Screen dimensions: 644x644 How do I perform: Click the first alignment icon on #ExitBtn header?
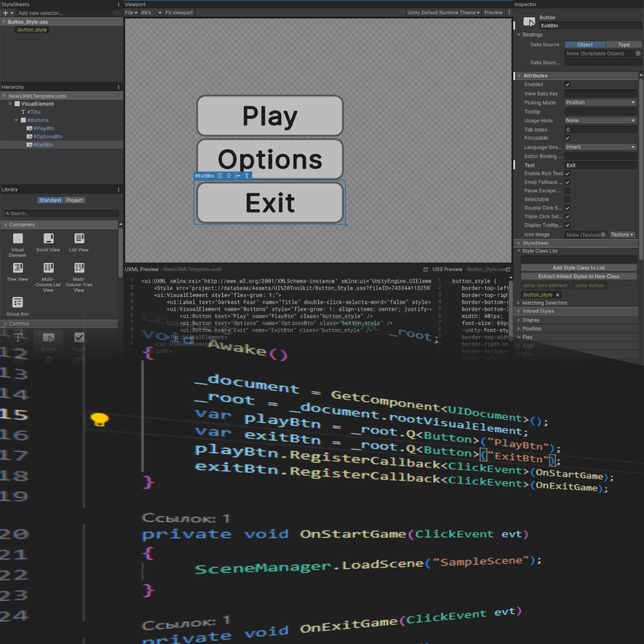(219, 176)
